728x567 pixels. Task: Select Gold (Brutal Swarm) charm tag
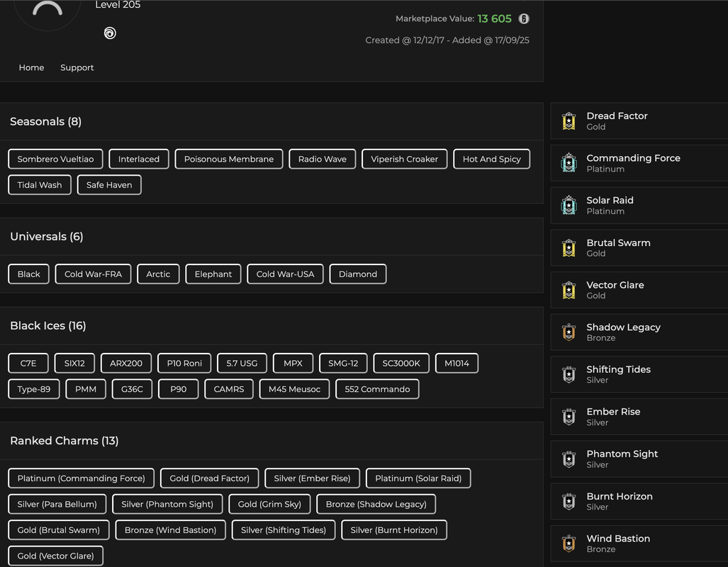coord(59,530)
